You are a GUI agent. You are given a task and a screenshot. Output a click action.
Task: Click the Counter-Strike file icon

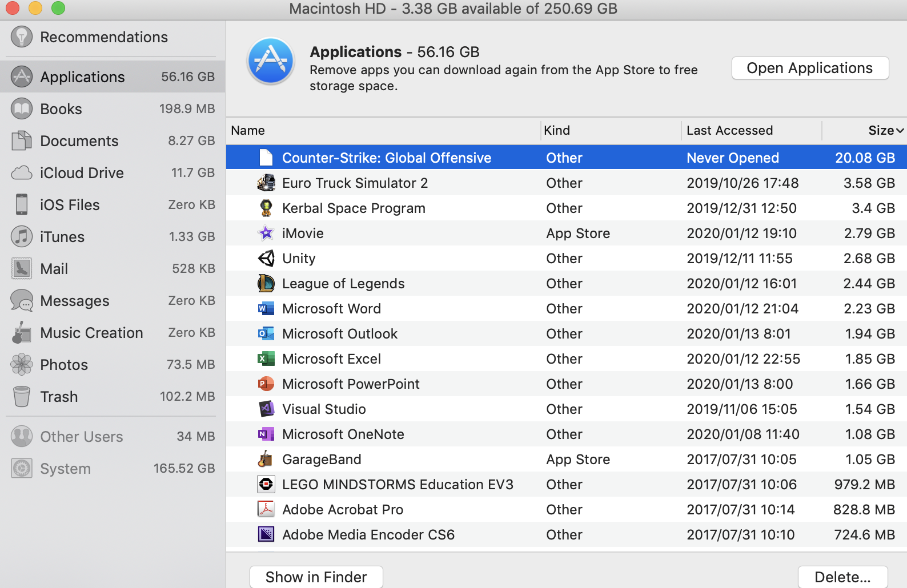point(266,158)
